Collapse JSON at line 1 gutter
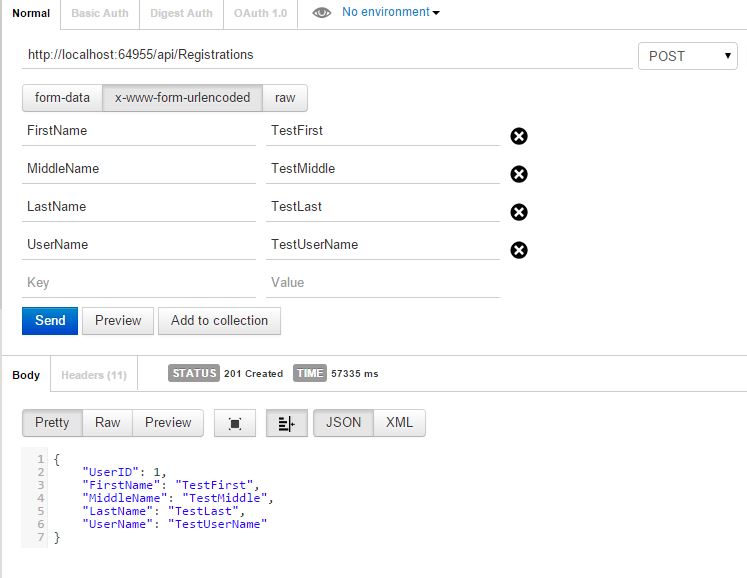This screenshot has width=747, height=578. [46, 459]
